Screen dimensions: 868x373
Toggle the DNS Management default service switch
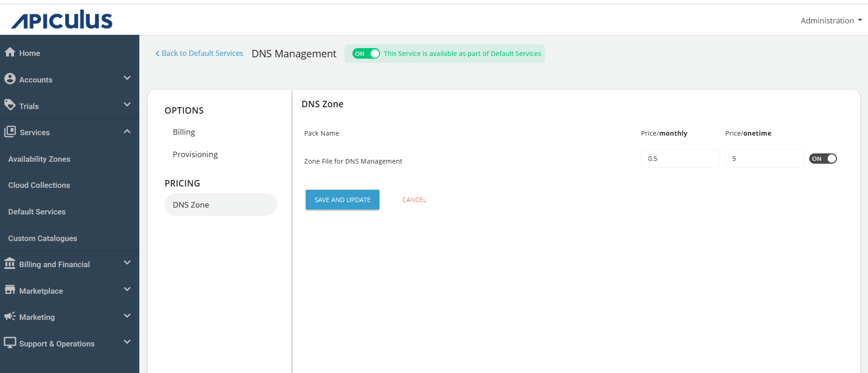[366, 54]
